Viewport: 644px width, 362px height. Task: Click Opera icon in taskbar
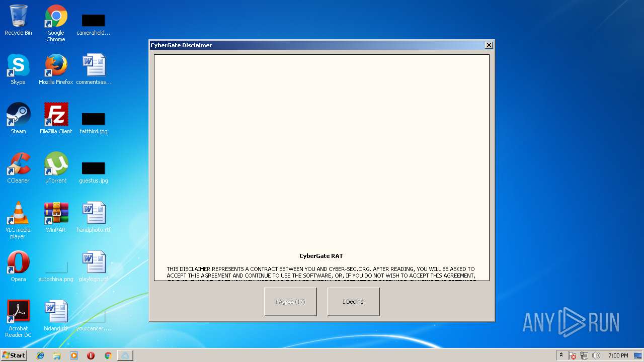click(91, 355)
